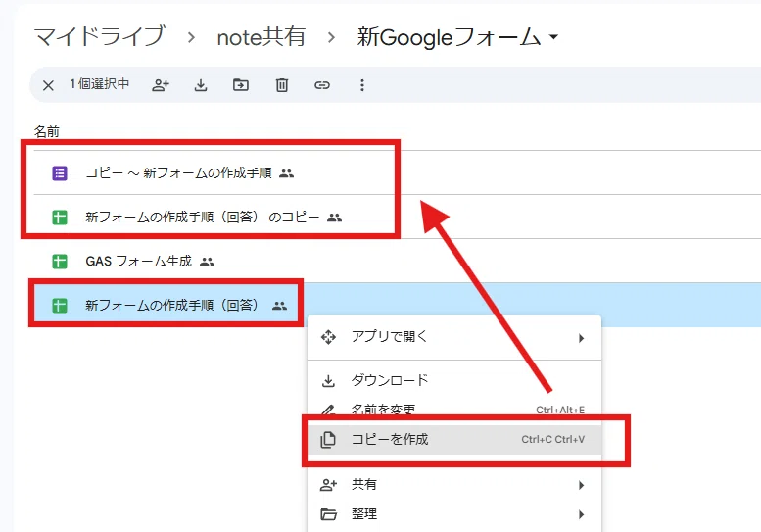Open アプリで開く submenu

pyautogui.click(x=454, y=337)
